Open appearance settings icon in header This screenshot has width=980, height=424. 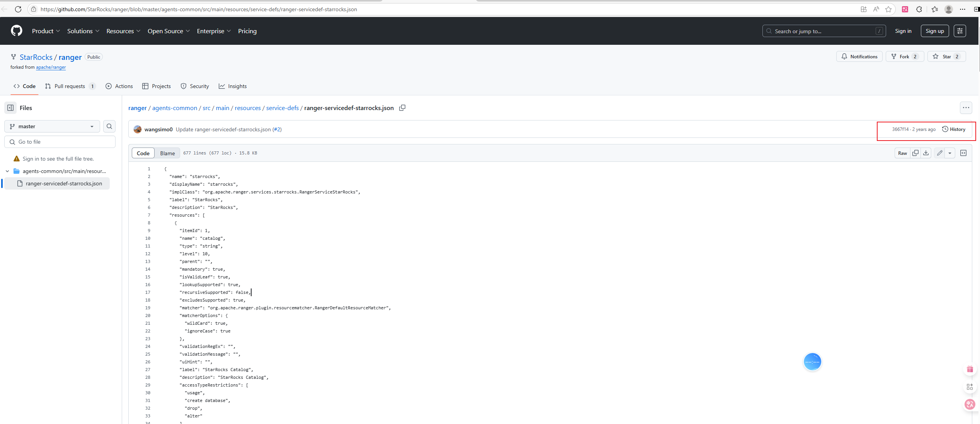coord(960,31)
